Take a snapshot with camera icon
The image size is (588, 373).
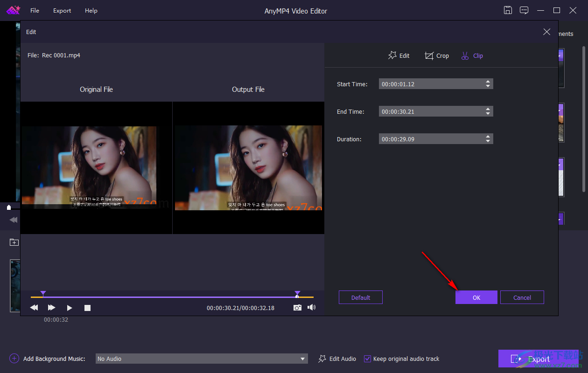tap(297, 308)
